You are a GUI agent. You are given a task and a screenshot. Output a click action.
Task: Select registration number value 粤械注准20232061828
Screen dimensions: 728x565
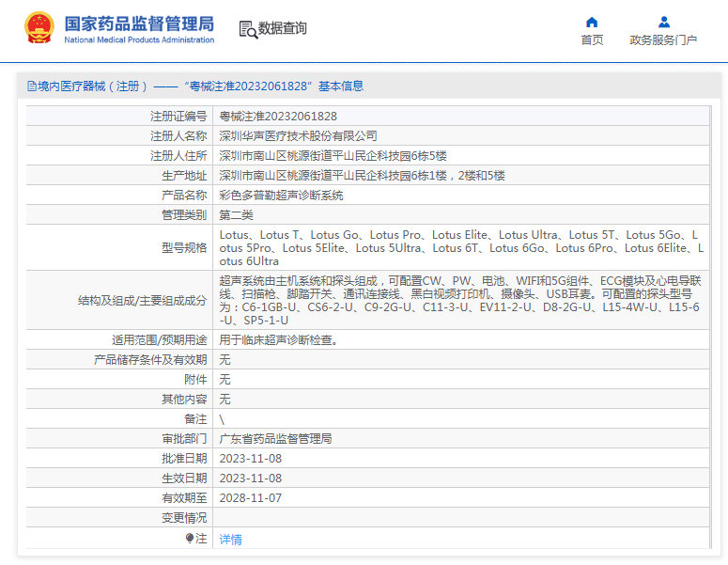click(x=278, y=117)
